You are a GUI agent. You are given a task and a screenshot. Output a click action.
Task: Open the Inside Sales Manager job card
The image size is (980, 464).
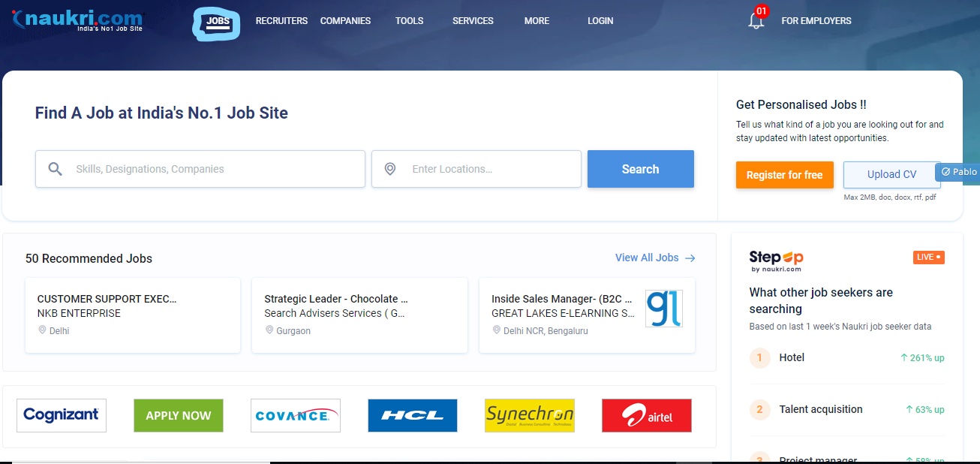point(587,315)
